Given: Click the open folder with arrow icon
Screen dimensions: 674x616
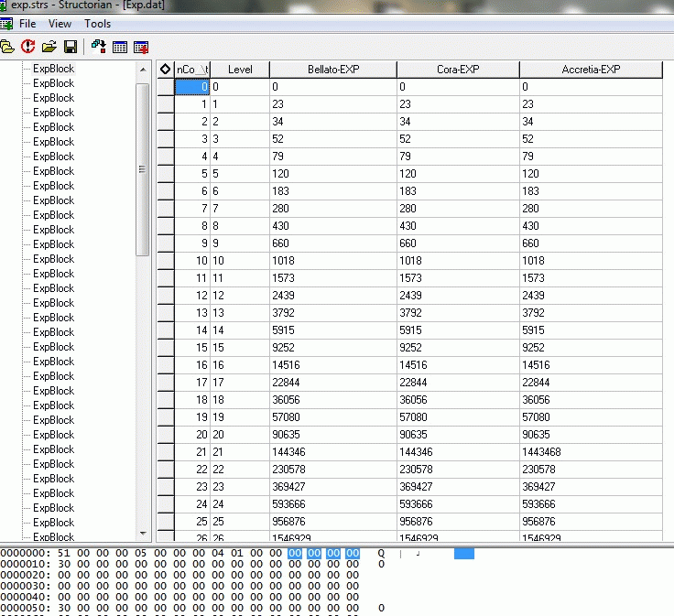Looking at the screenshot, I should point(49,47).
